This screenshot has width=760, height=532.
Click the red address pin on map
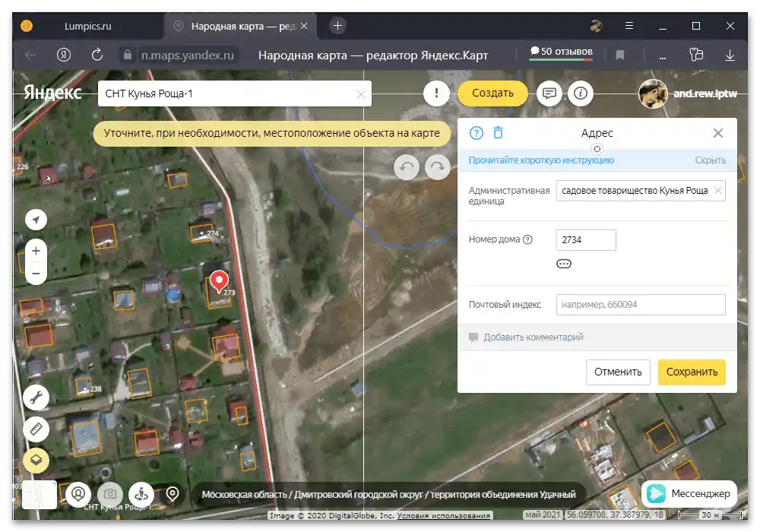tap(219, 281)
